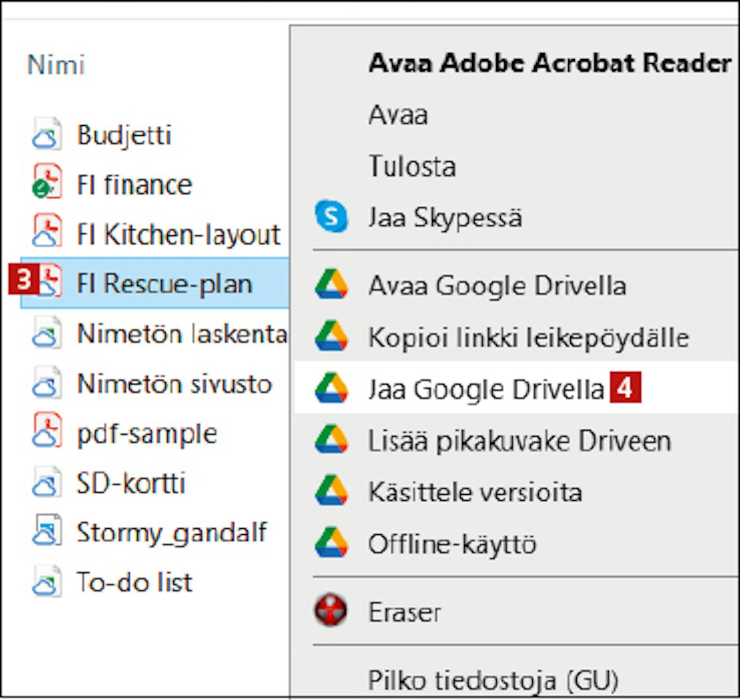The width and height of the screenshot is (740, 700).
Task: Select the Nimetön sivusto file
Action: coord(174,383)
